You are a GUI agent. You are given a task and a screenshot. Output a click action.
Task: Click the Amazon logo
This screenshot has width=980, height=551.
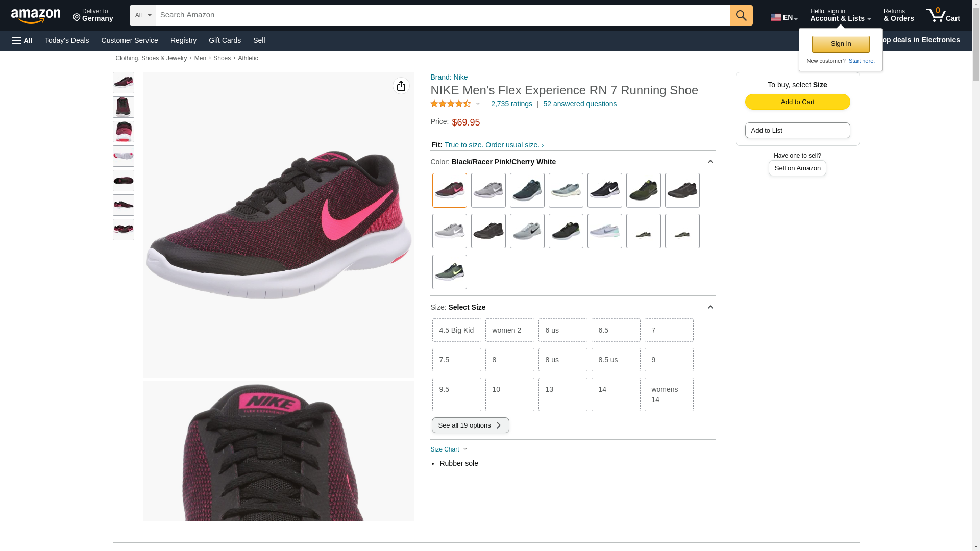point(36,16)
